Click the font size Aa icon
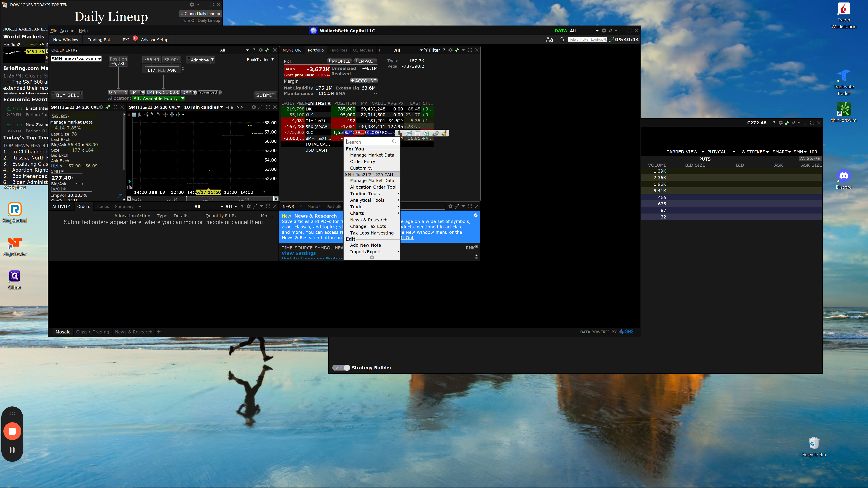The image size is (868, 488). pos(549,39)
